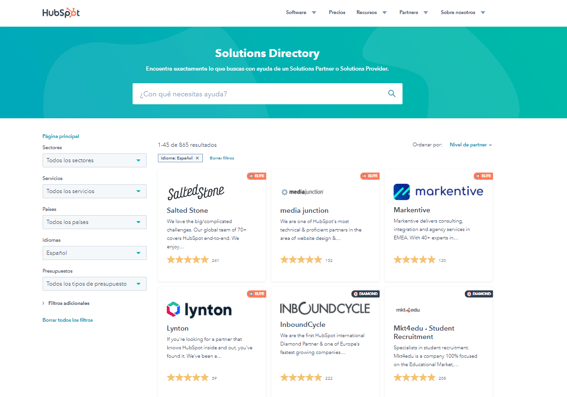Screen dimensions: 567x397
Task: Click the InboundCycle logo
Action: [x=325, y=308]
